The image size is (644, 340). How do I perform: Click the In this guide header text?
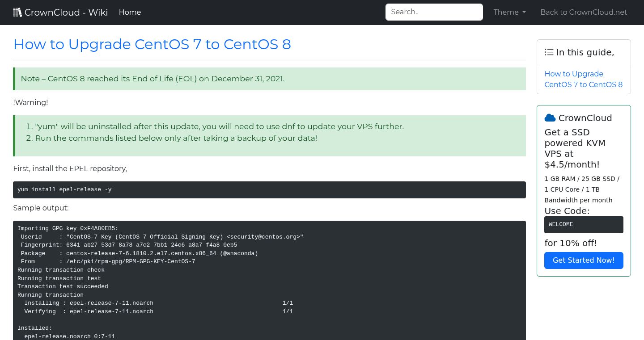click(x=585, y=52)
